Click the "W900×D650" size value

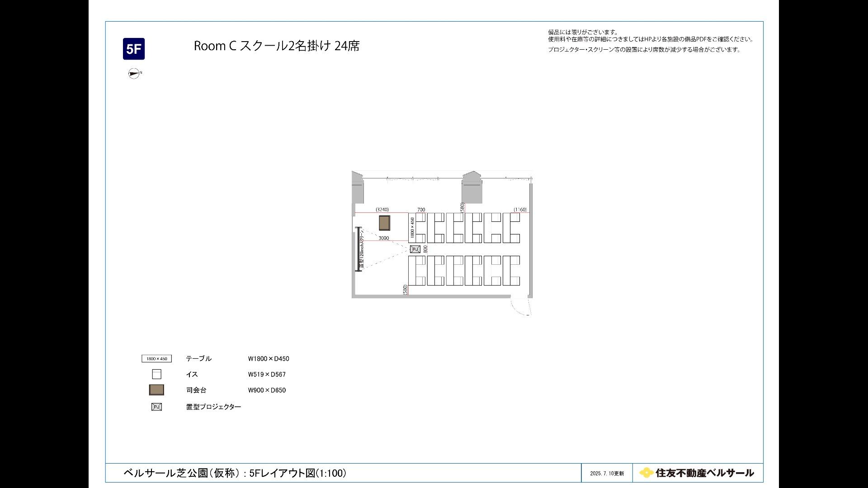[x=267, y=390]
